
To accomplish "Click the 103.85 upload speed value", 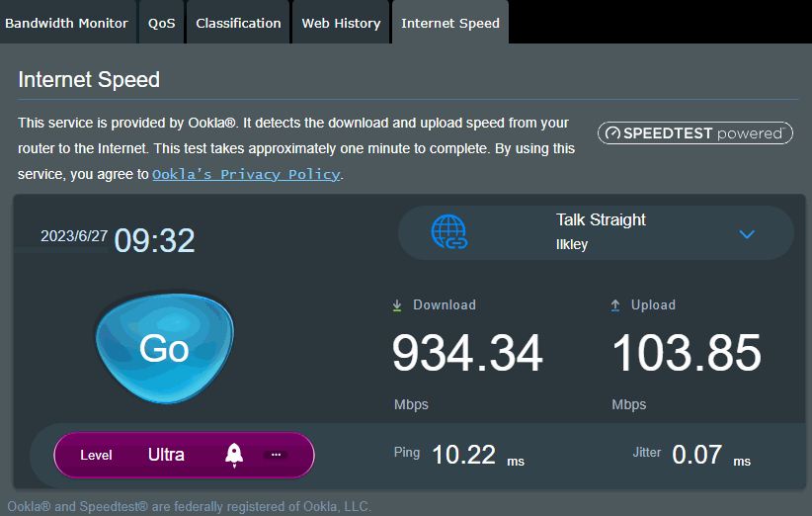I will 687,354.
